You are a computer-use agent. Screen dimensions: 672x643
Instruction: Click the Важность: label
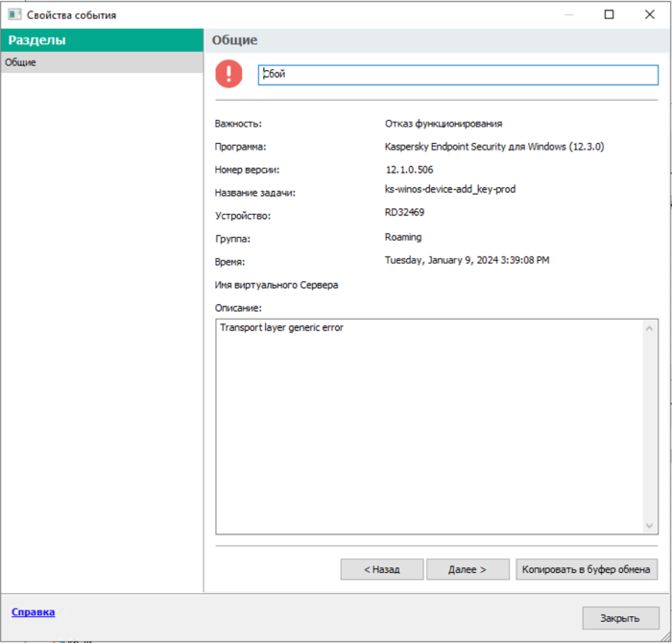(238, 124)
